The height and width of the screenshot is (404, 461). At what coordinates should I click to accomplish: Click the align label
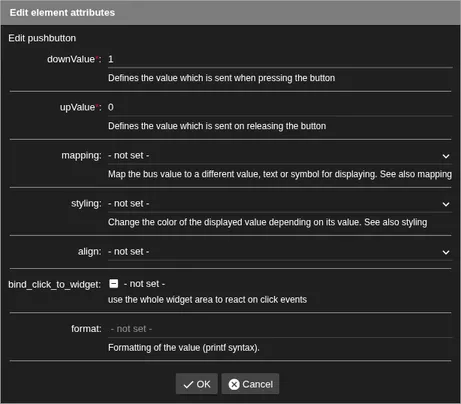[x=89, y=252]
